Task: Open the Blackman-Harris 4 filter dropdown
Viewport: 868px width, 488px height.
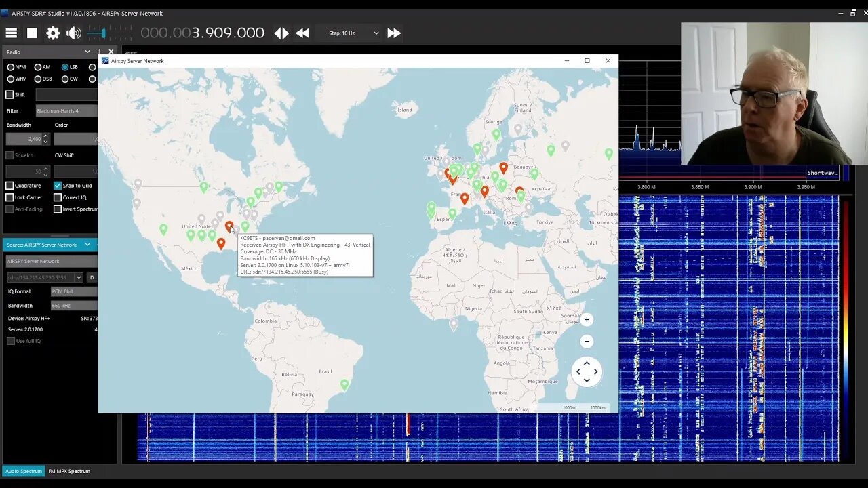Action: click(66, 110)
